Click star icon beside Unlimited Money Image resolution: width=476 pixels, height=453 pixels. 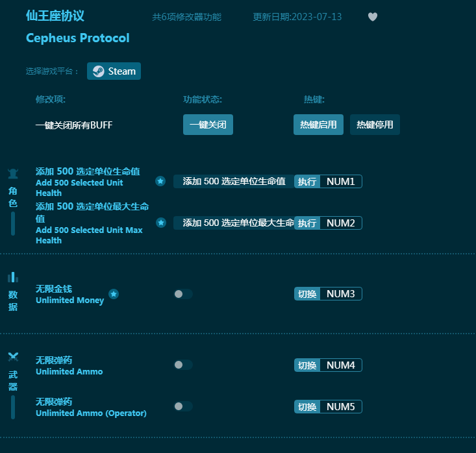[114, 294]
